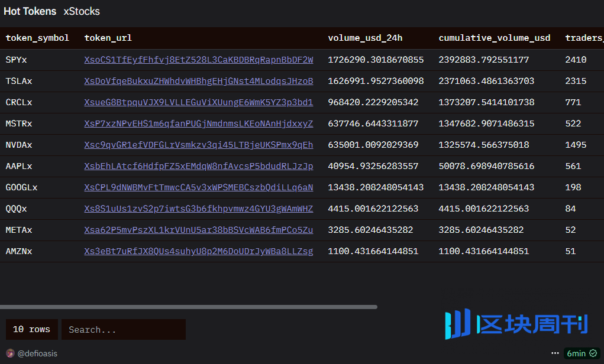Sort by cumulative_volume_usd column header

[x=495, y=38]
